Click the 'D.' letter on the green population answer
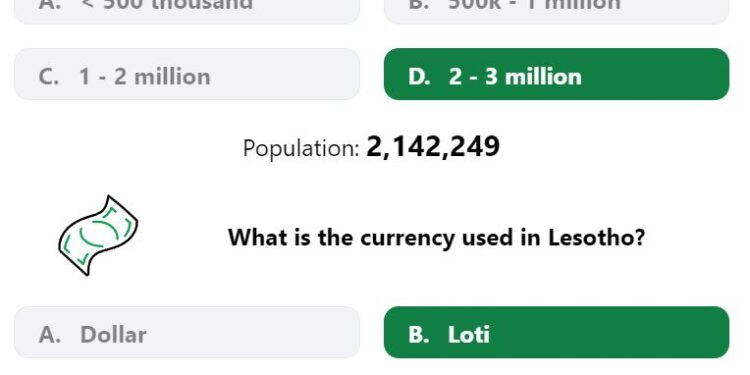 419,77
